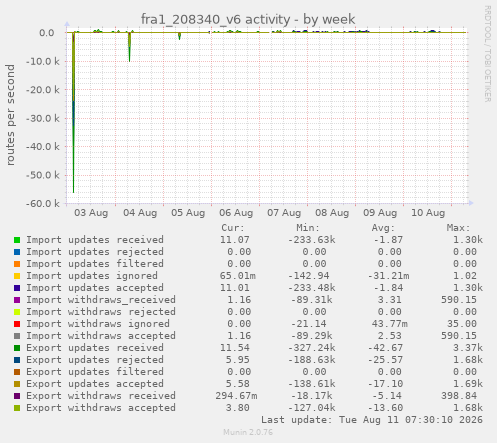The width and height of the screenshot is (497, 443).
Task: Click the -327.24k minimum value
Action: tap(312, 348)
